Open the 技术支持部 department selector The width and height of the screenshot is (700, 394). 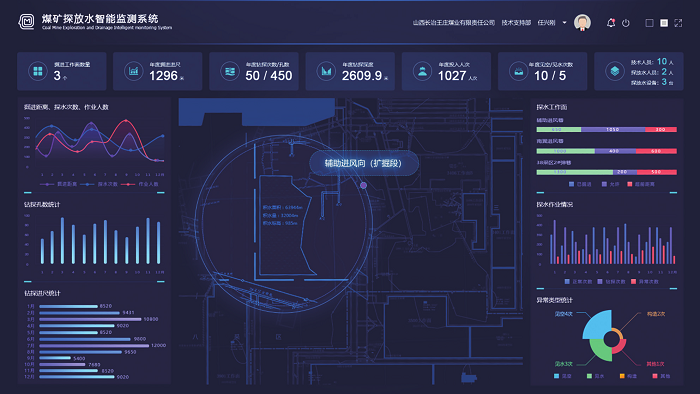click(x=516, y=22)
